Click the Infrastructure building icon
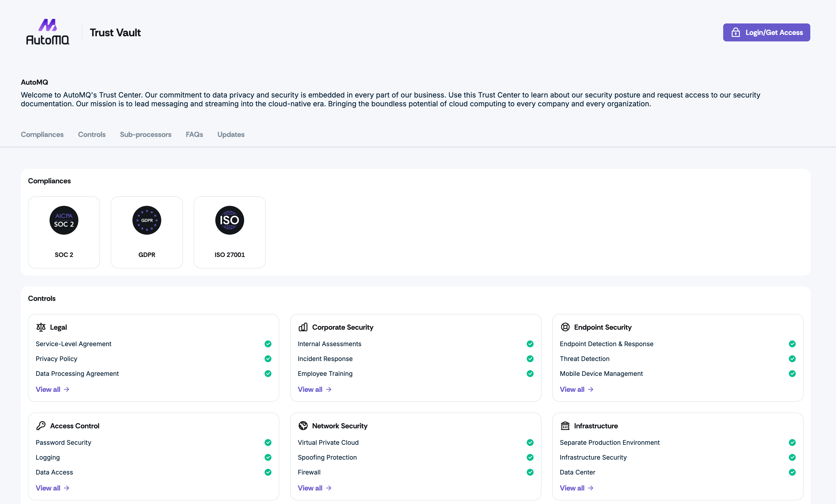 [x=565, y=426]
